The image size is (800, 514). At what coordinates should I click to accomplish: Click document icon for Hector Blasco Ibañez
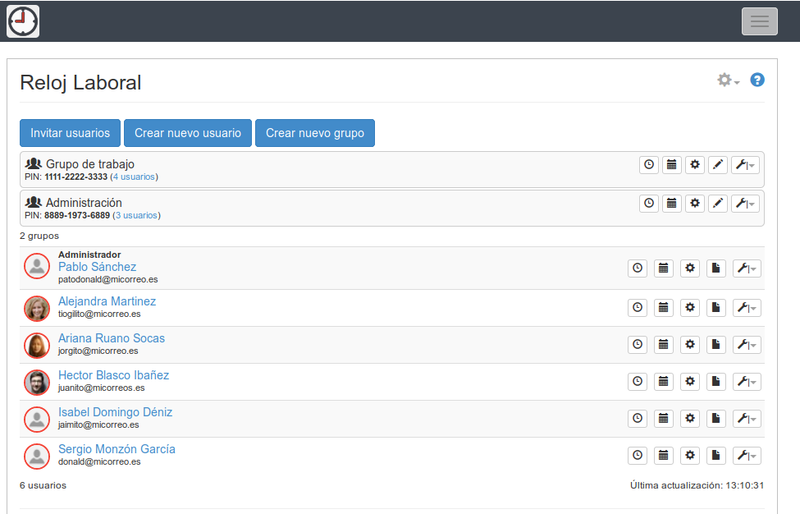pyautogui.click(x=716, y=381)
